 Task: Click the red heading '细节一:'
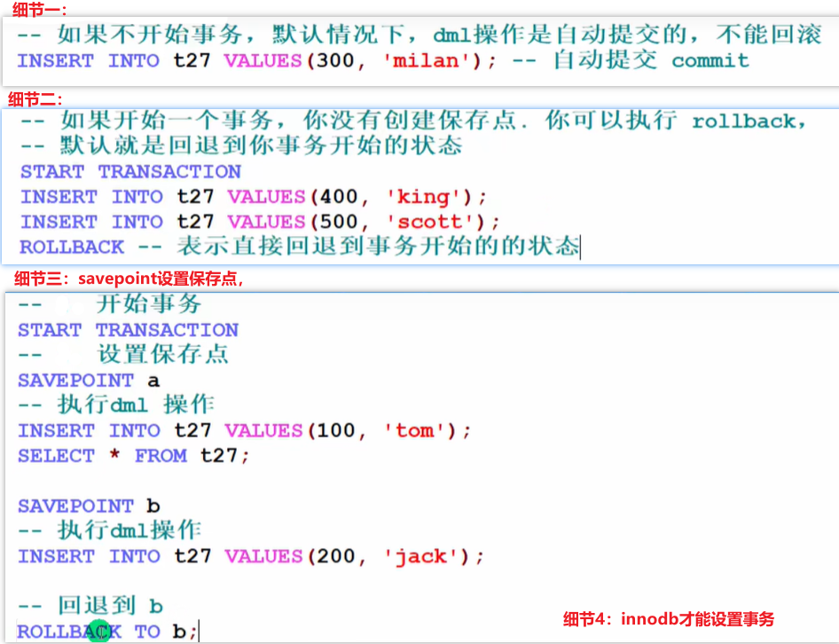40,9
